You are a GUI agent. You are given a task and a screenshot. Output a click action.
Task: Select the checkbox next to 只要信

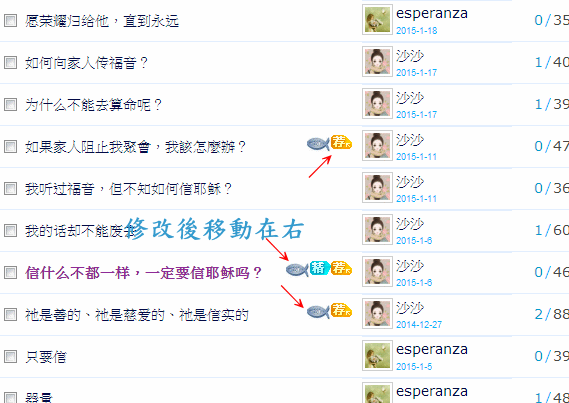[10, 357]
